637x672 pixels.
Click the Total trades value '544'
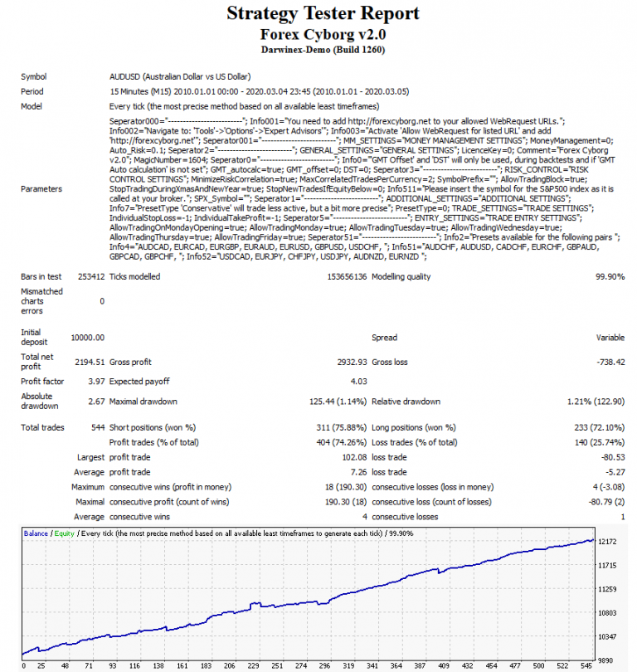point(98,428)
